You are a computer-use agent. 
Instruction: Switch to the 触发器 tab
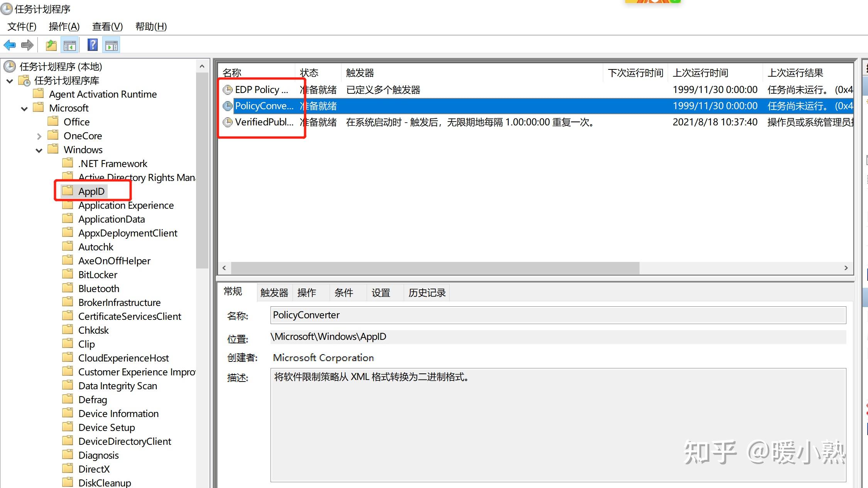click(274, 292)
